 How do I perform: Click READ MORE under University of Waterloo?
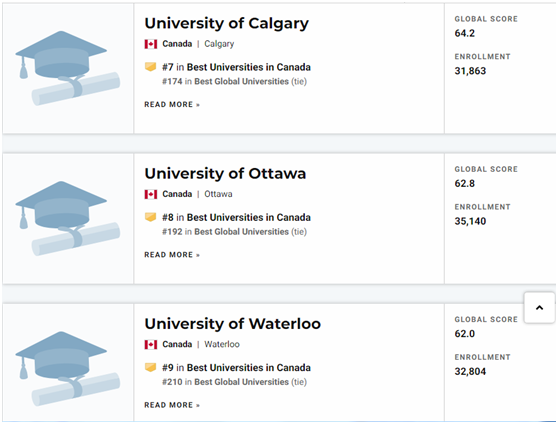(x=172, y=405)
